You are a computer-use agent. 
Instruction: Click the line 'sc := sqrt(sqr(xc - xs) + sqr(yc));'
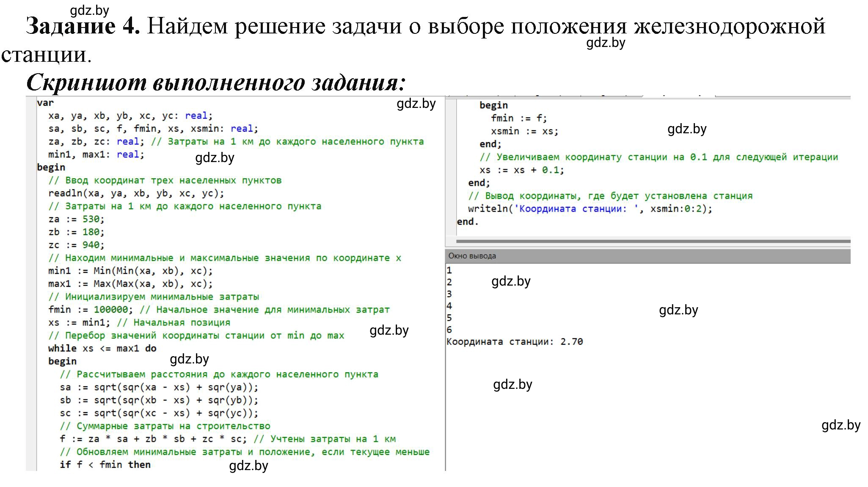(x=159, y=413)
